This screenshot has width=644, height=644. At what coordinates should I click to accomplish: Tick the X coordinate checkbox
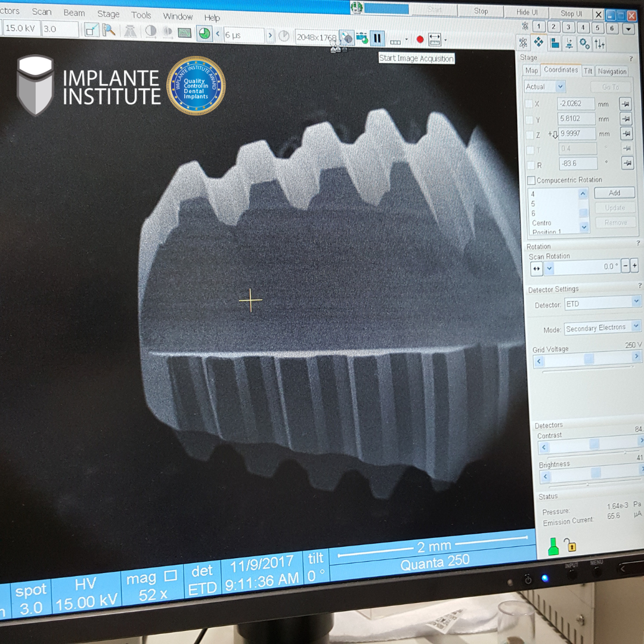click(528, 104)
